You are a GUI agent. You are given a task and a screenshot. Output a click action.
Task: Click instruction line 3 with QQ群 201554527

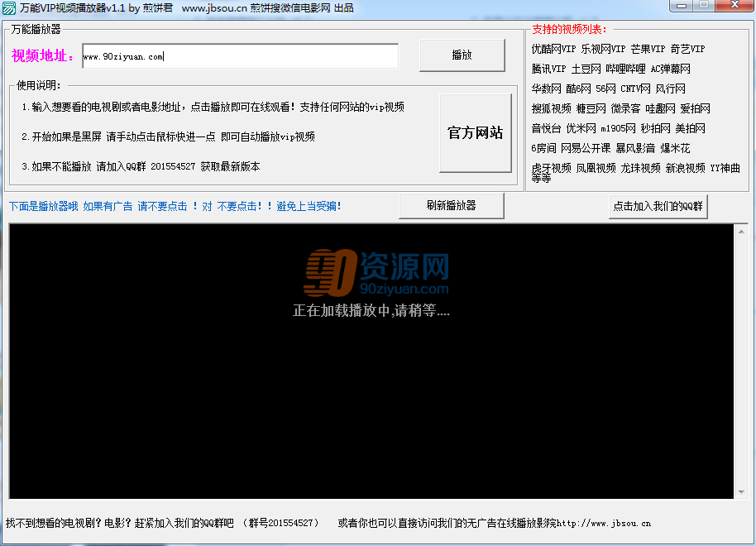coord(141,166)
